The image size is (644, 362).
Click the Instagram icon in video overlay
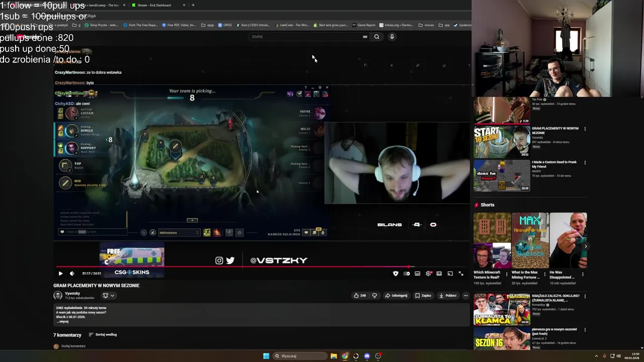(219, 260)
